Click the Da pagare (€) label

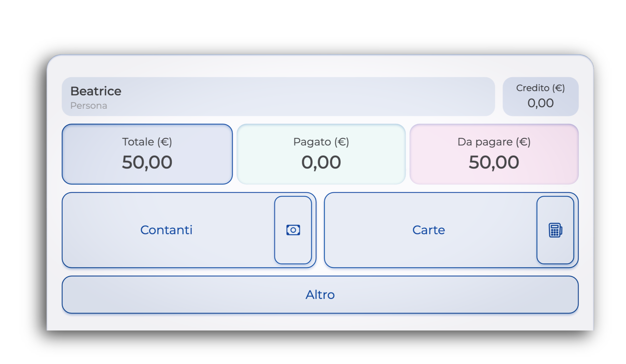(x=494, y=142)
